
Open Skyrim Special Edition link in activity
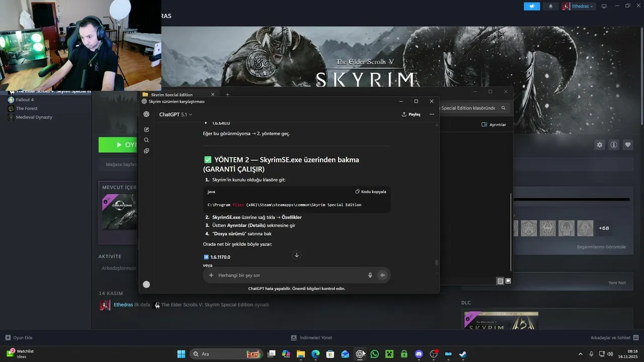[x=207, y=305]
